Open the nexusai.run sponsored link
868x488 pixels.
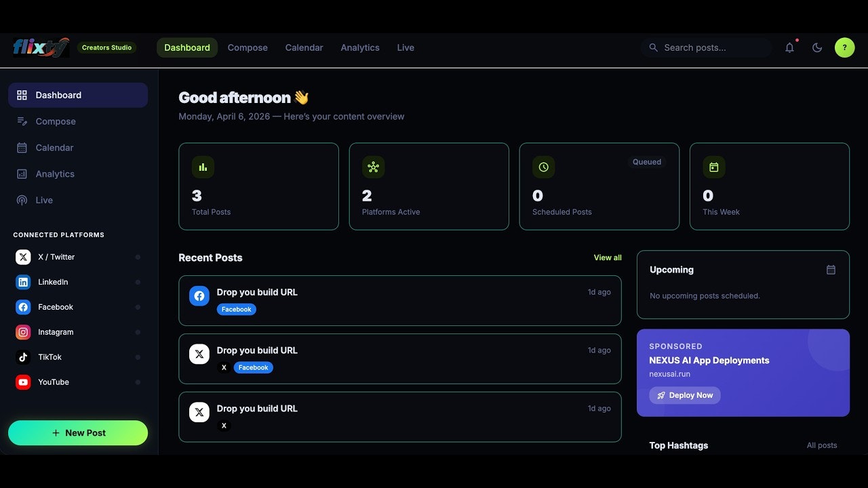point(669,374)
